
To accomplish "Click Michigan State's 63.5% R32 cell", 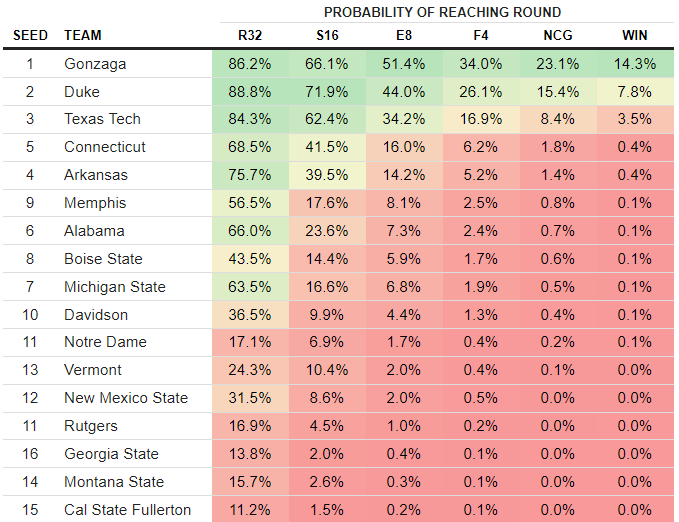I will pyautogui.click(x=250, y=287).
